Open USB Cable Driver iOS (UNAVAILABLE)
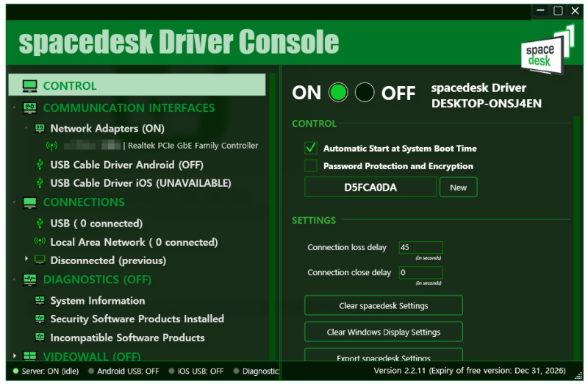 pos(140,182)
